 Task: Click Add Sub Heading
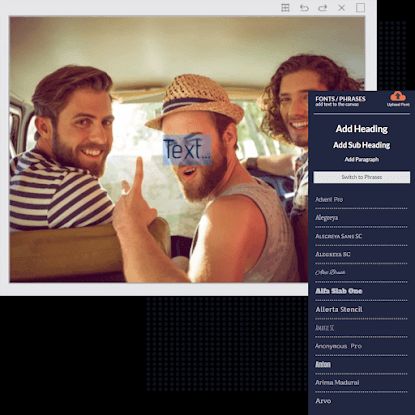[x=362, y=145]
